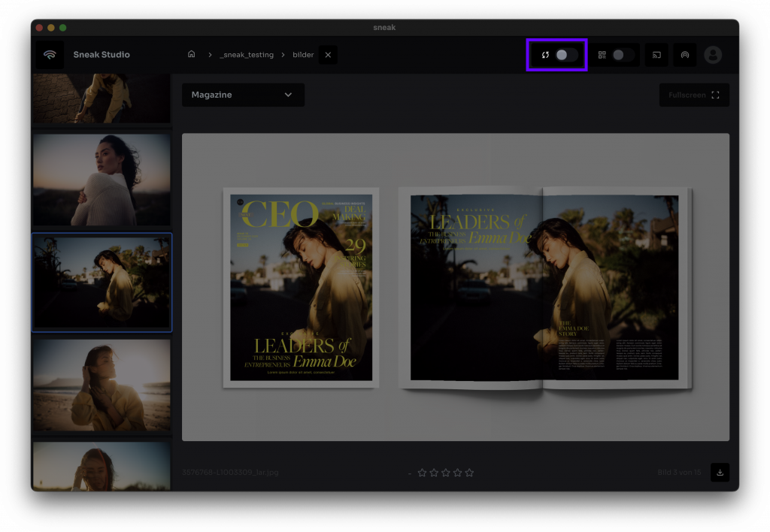Click the cast to screen icon

[x=656, y=55]
